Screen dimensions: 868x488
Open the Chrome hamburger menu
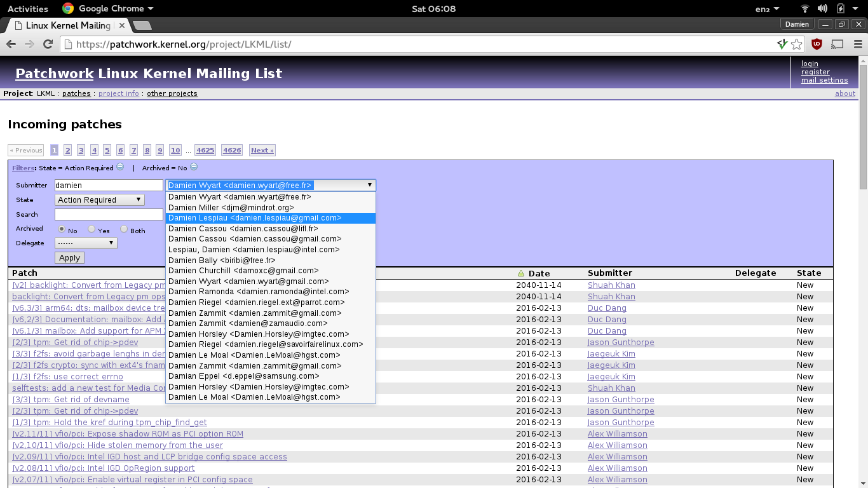click(857, 44)
